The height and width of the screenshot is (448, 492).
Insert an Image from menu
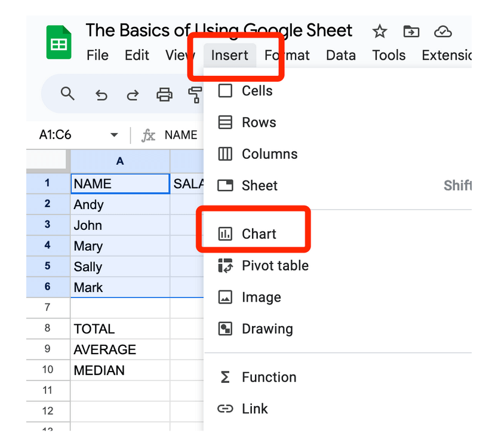point(261,297)
